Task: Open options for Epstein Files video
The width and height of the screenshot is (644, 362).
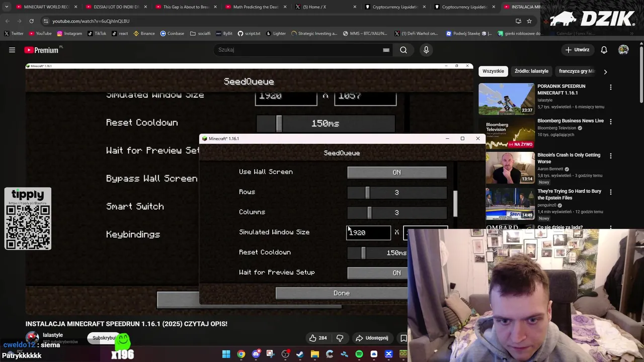Action: tap(610, 192)
